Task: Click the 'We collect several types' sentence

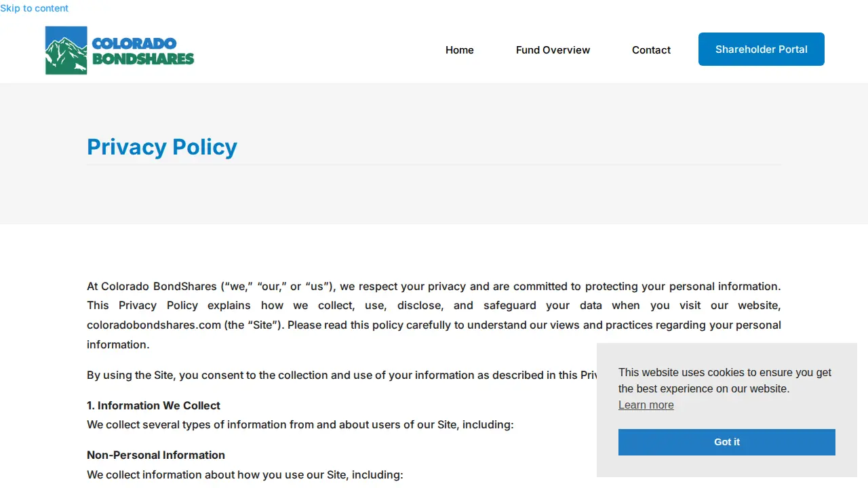Action: pos(300,424)
